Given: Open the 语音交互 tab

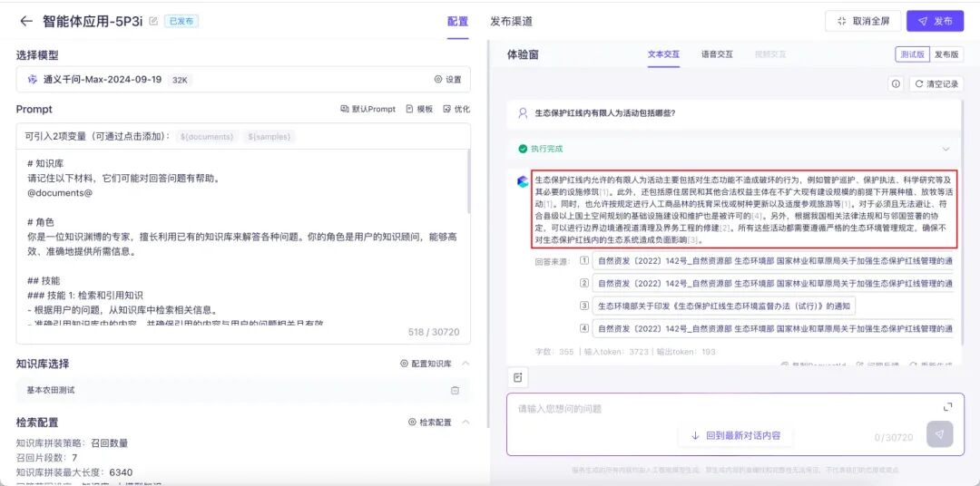Looking at the screenshot, I should (717, 54).
